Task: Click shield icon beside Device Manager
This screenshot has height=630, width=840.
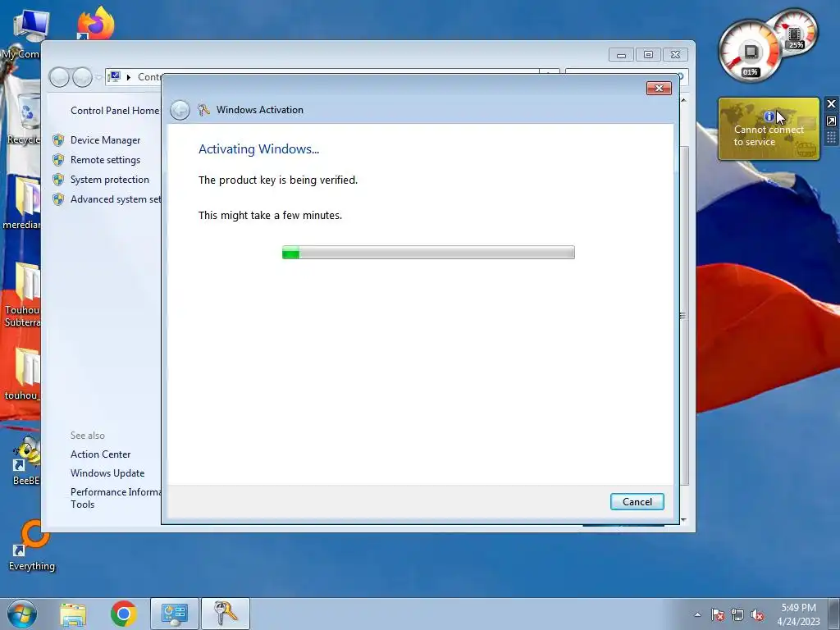Action: point(58,140)
